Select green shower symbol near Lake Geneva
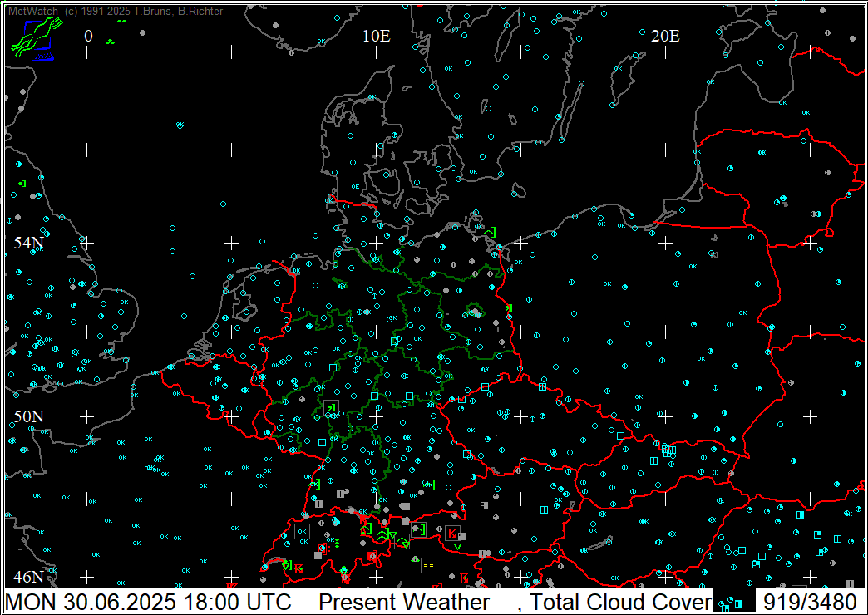The height and width of the screenshot is (615, 868). [x=287, y=565]
